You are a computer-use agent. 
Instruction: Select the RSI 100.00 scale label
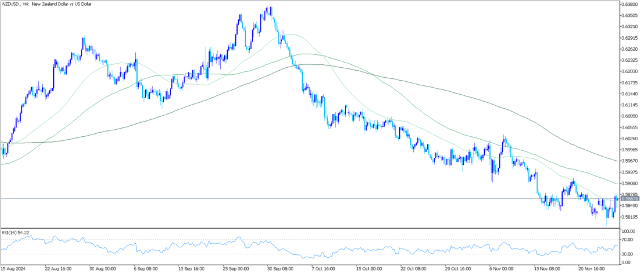click(626, 231)
